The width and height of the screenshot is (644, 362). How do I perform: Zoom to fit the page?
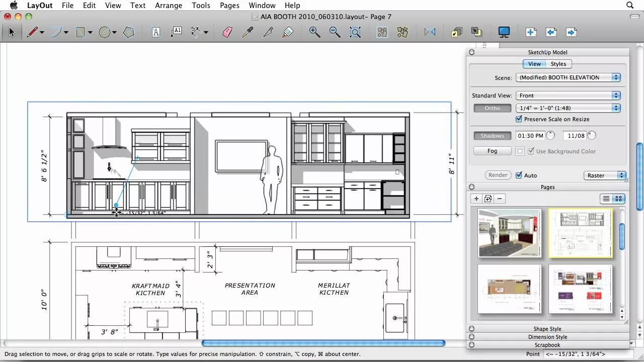(x=355, y=32)
